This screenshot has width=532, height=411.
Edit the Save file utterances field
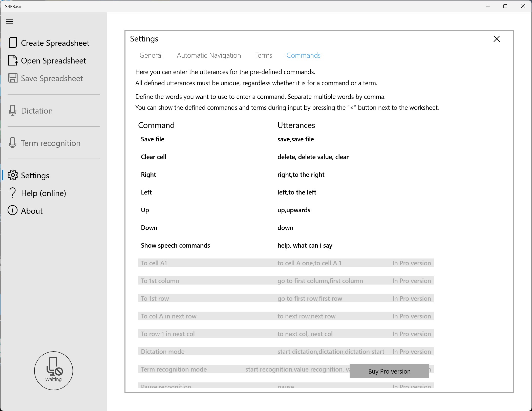pos(295,139)
